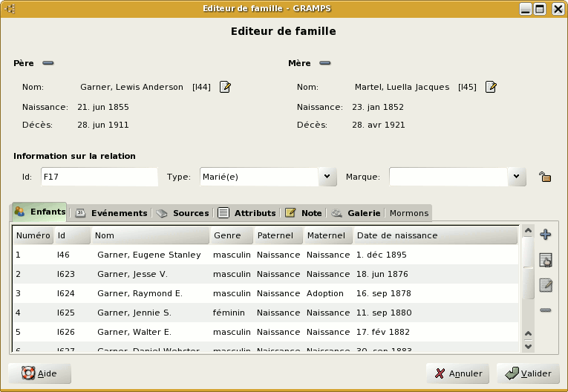
Task: Open the Type dropdown showing Marié(e)
Action: pyautogui.click(x=327, y=177)
